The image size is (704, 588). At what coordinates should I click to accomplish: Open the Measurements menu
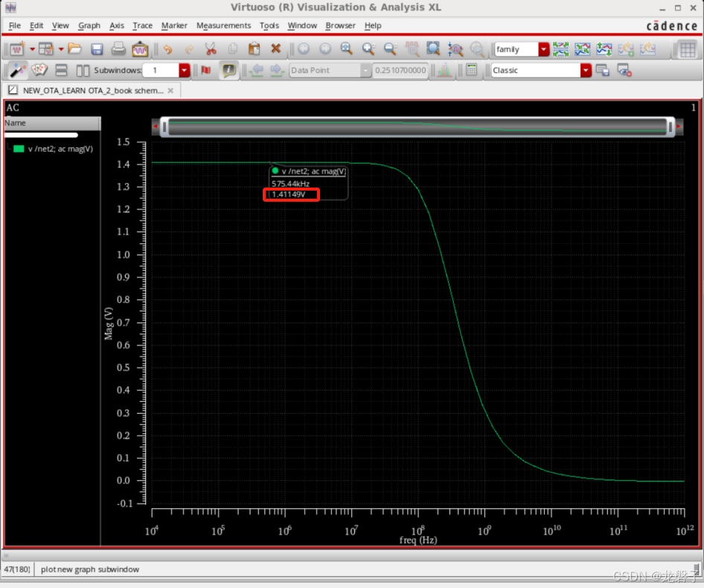[x=223, y=25]
